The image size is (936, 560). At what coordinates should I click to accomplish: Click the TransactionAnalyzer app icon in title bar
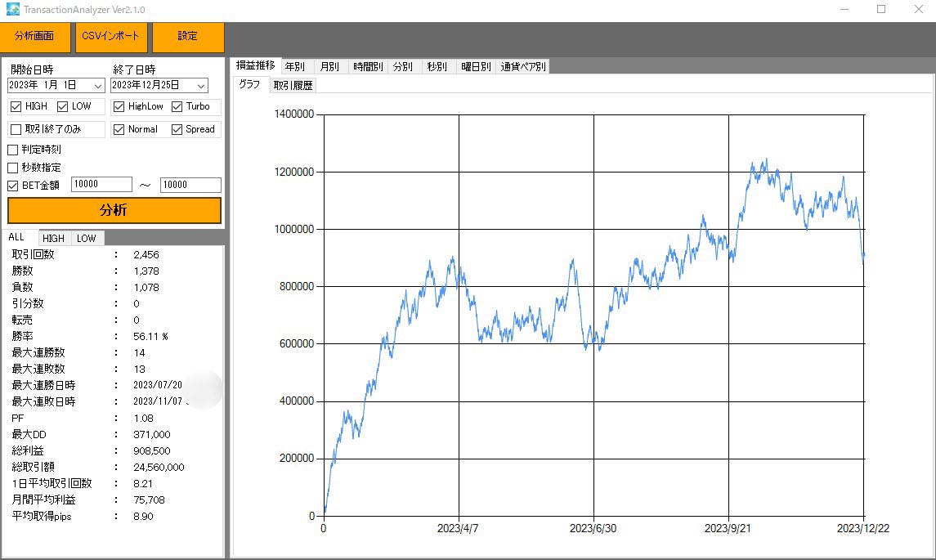point(12,9)
